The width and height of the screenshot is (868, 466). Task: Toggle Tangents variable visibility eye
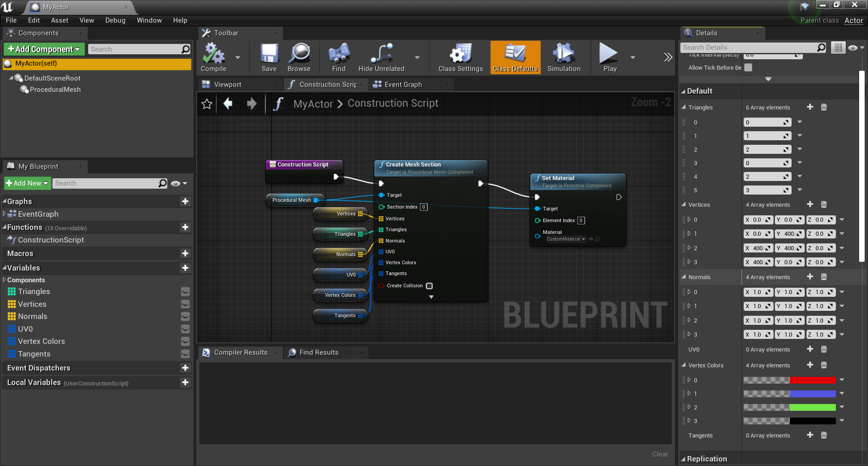click(x=185, y=354)
